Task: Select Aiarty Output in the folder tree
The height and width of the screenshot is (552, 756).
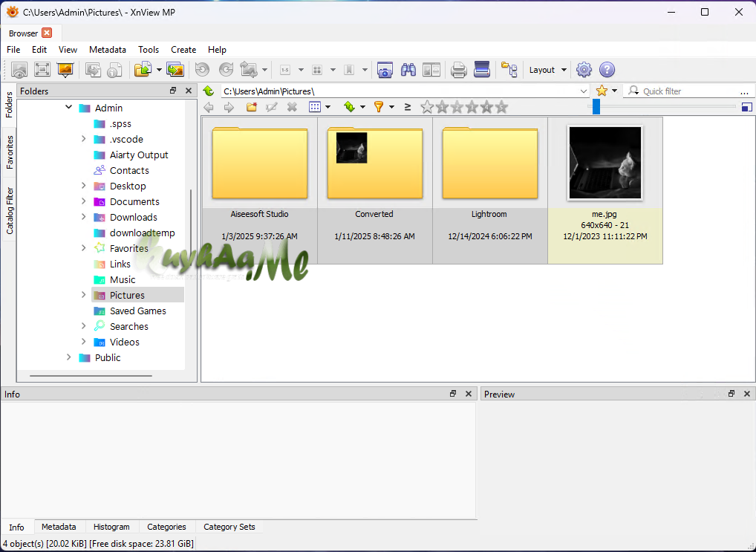Action: [x=139, y=155]
